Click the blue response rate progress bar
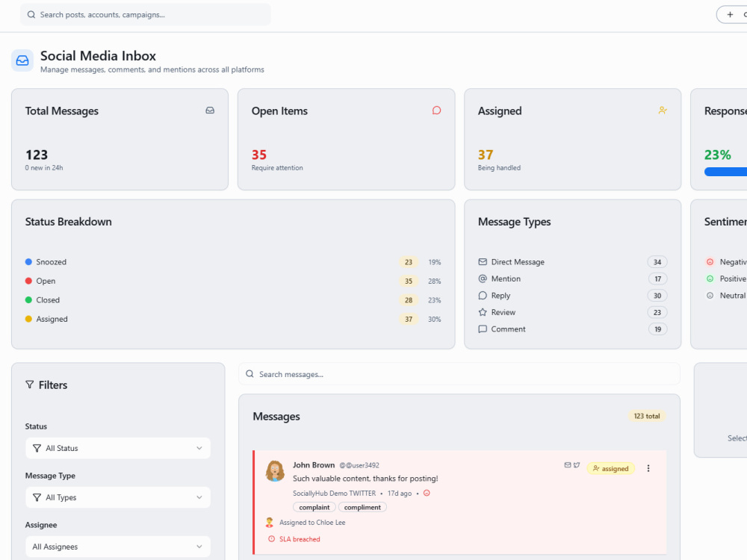747x560 pixels. click(725, 172)
